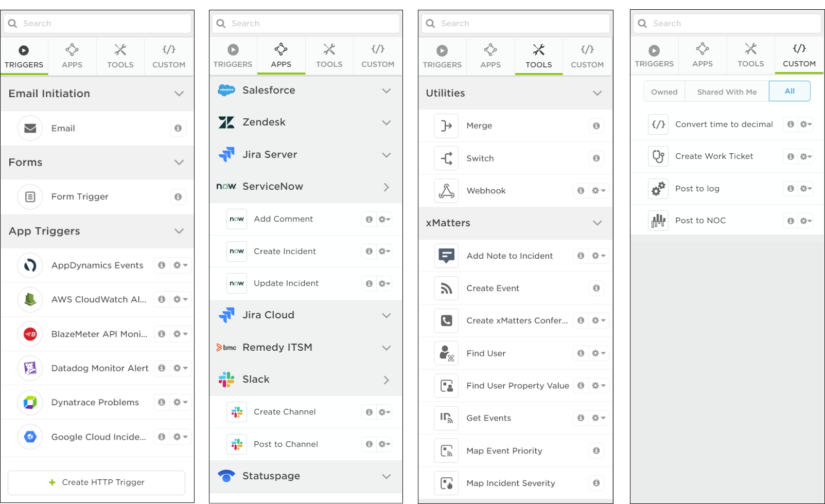Click the Slack Post to Channel icon
The image size is (825, 504).
(x=237, y=444)
